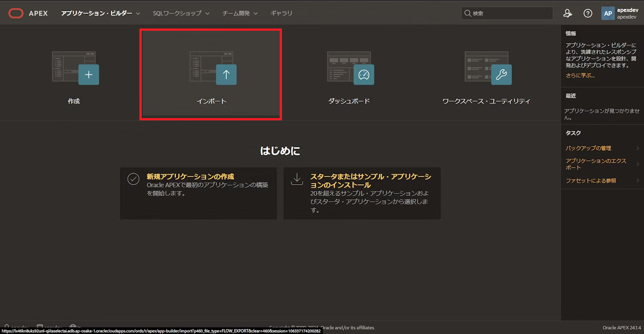
Task: Click the highlighted インポート upload icon
Action: point(226,74)
